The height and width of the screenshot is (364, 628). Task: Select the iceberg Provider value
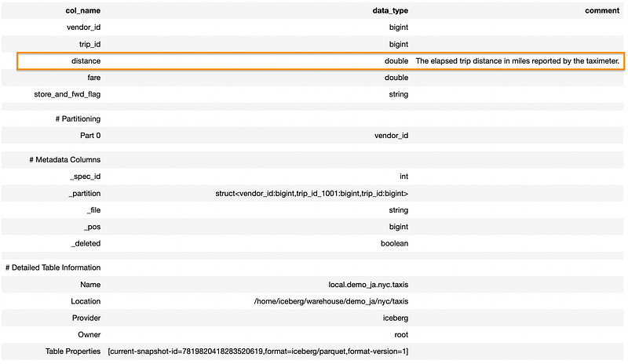[395, 318]
